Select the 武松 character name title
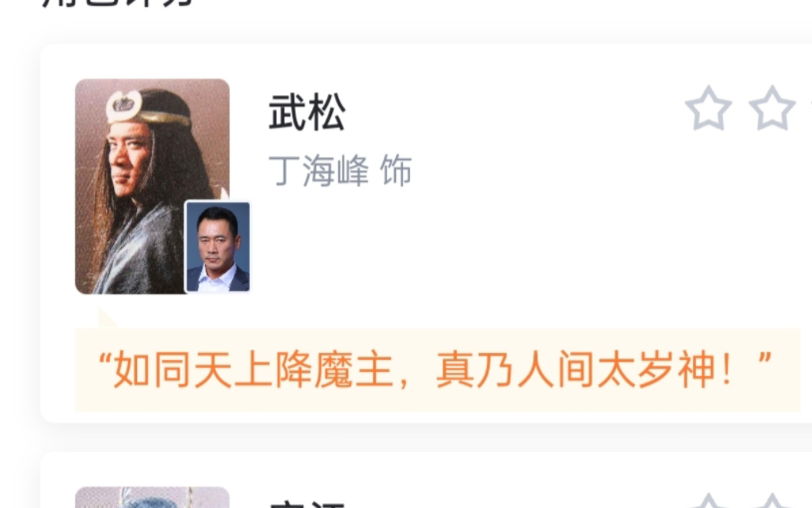This screenshot has width=812, height=508. pyautogui.click(x=307, y=112)
